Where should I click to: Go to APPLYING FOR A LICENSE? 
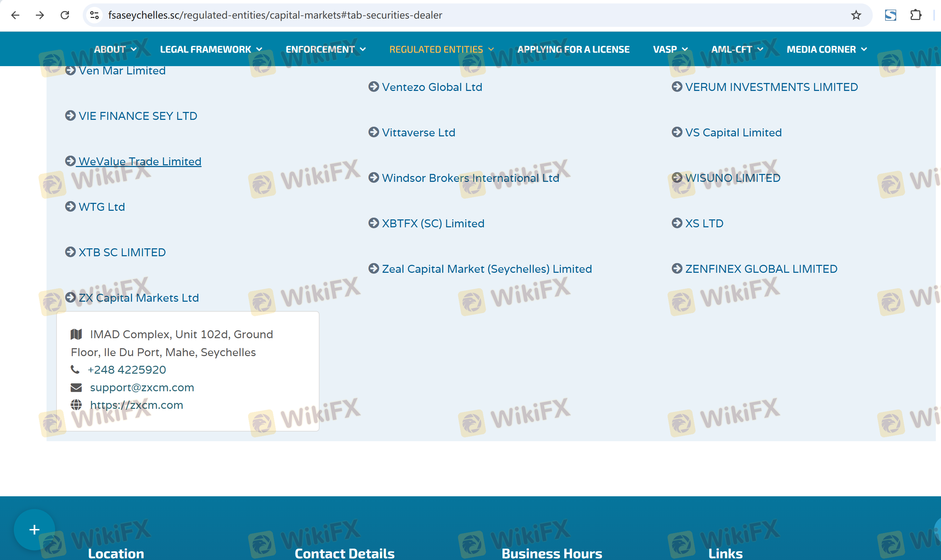[573, 50]
